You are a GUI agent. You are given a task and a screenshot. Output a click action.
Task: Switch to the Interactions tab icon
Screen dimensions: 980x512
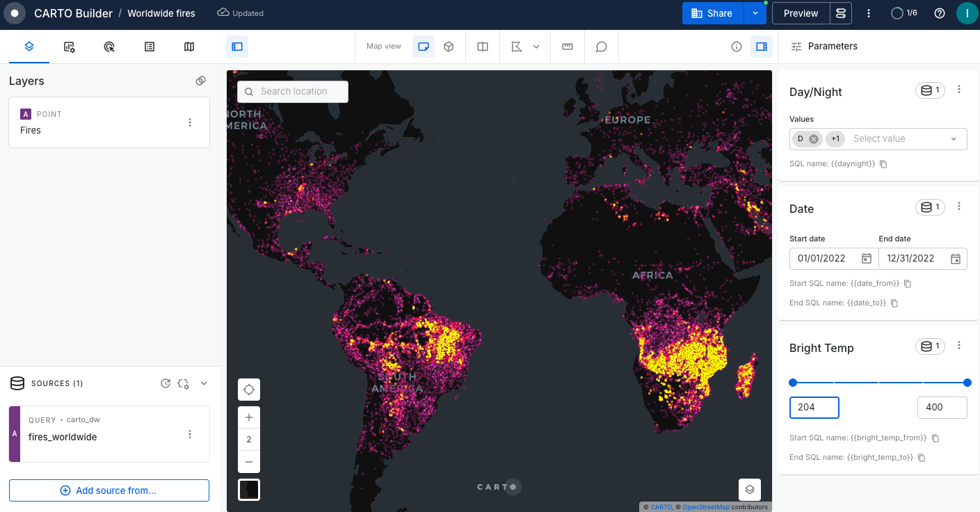pyautogui.click(x=109, y=47)
